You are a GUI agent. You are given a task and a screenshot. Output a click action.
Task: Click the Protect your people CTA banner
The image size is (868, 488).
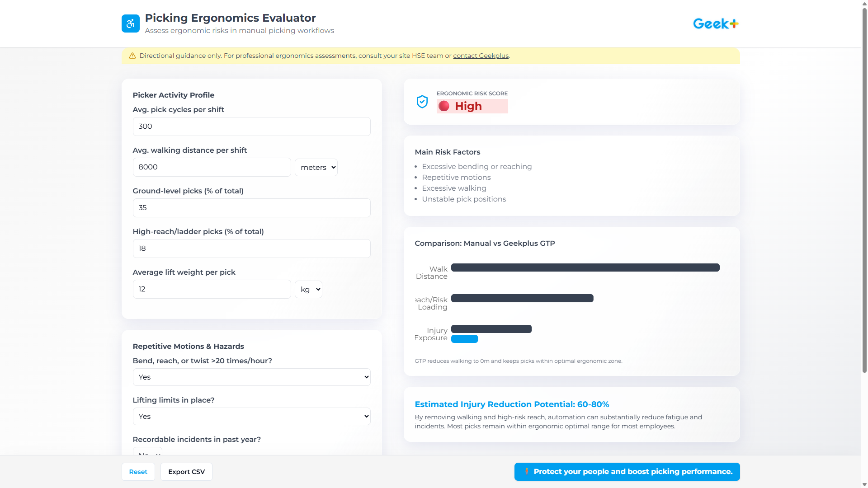click(627, 471)
